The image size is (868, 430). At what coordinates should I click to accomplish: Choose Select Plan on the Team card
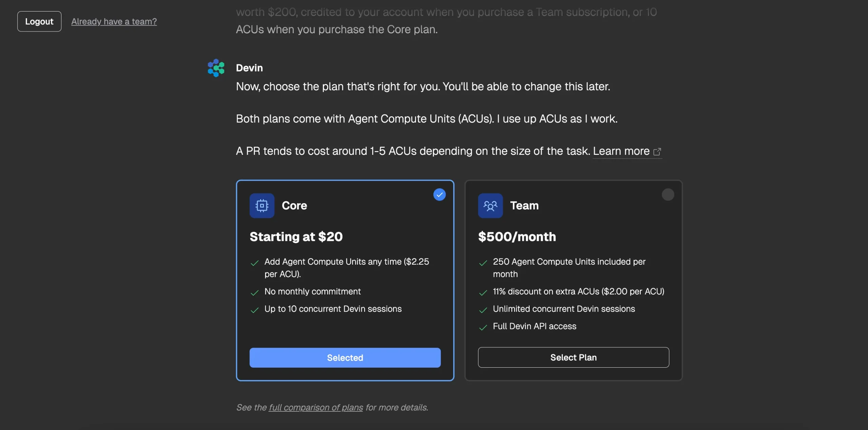click(573, 357)
